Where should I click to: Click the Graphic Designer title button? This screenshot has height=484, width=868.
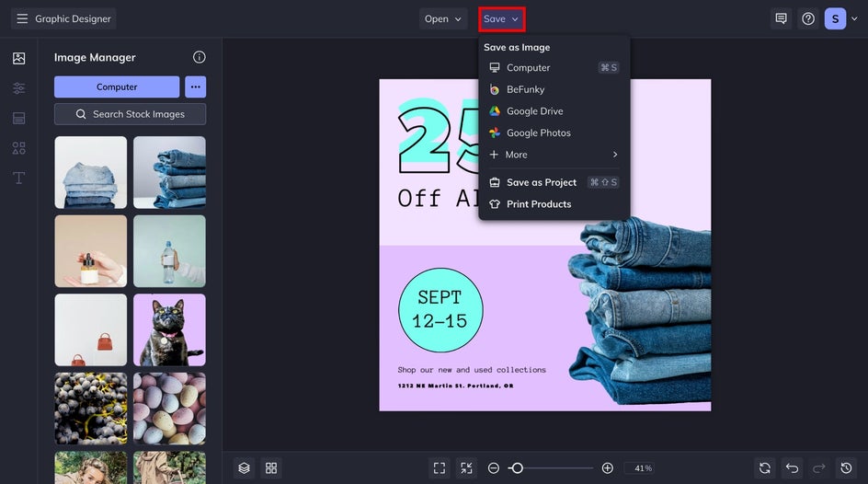[x=63, y=18]
